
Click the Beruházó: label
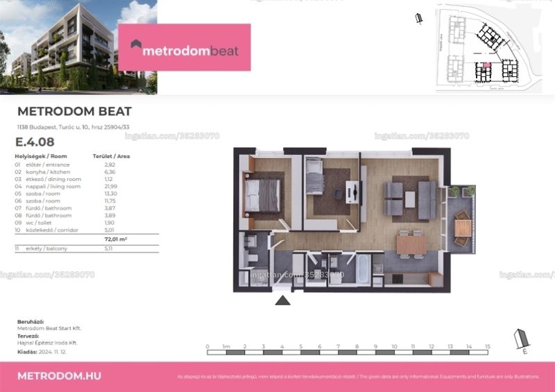tap(31, 322)
